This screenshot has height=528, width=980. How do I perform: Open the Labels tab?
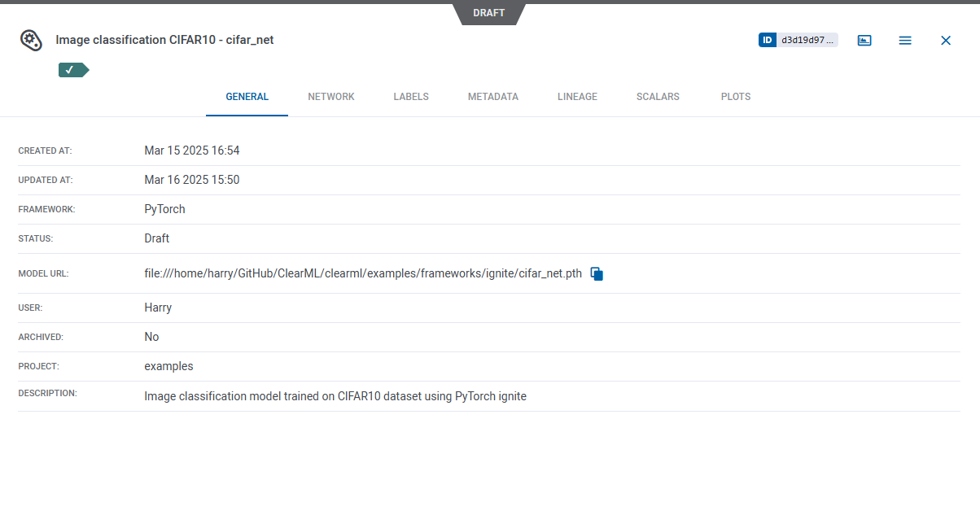(411, 97)
